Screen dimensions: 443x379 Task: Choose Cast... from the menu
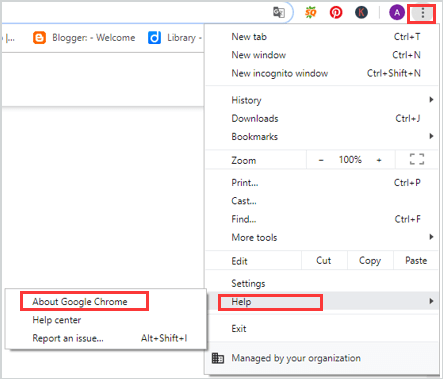point(321,201)
